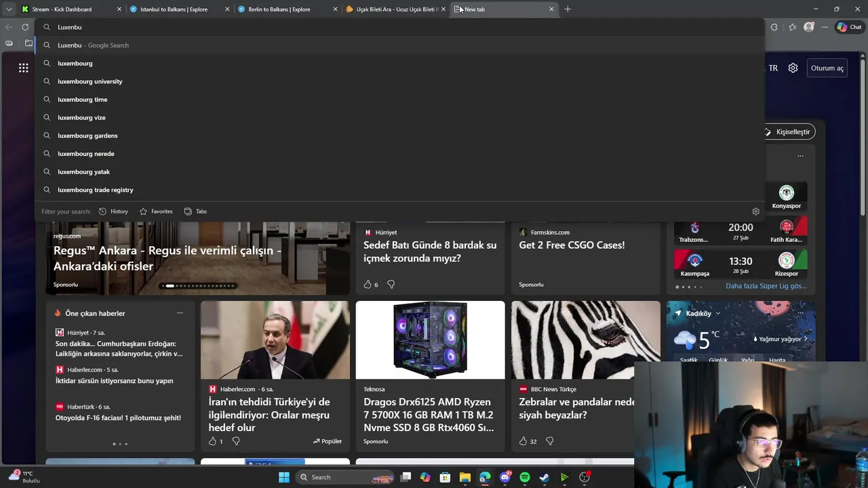Open 'Daha fazla Süper Lig' link
This screenshot has width=868, height=488.
tap(766, 286)
